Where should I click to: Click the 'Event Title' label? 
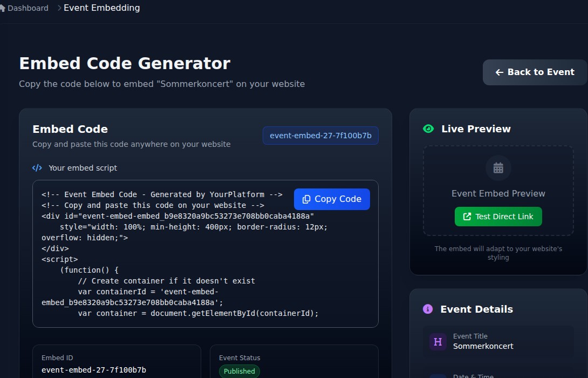point(470,336)
